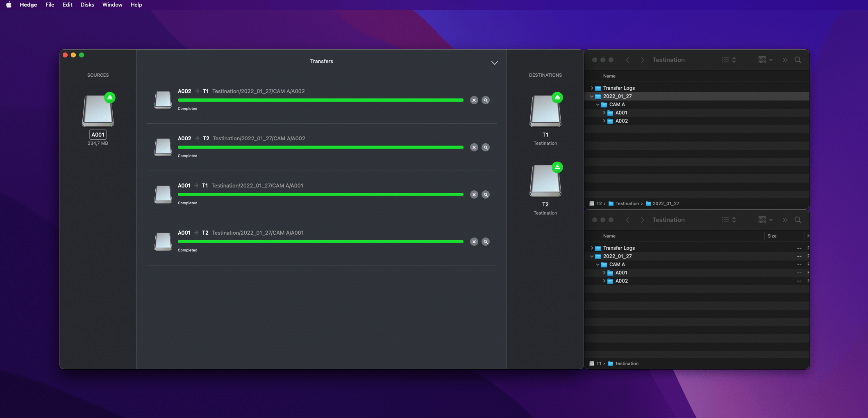Reveal A002 to T2 transfer in Finder
This screenshot has height=418, width=868.
pyautogui.click(x=486, y=147)
